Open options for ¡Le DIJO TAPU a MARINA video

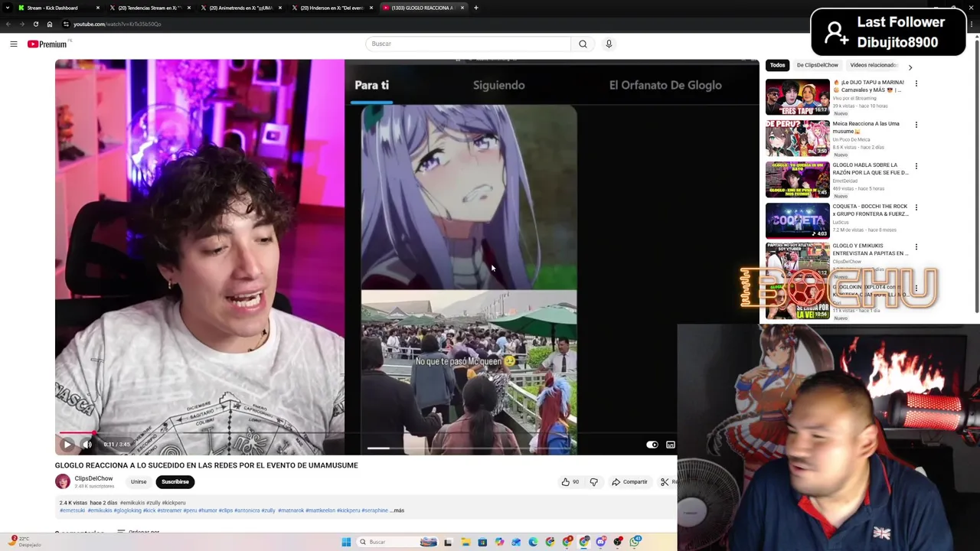click(916, 83)
